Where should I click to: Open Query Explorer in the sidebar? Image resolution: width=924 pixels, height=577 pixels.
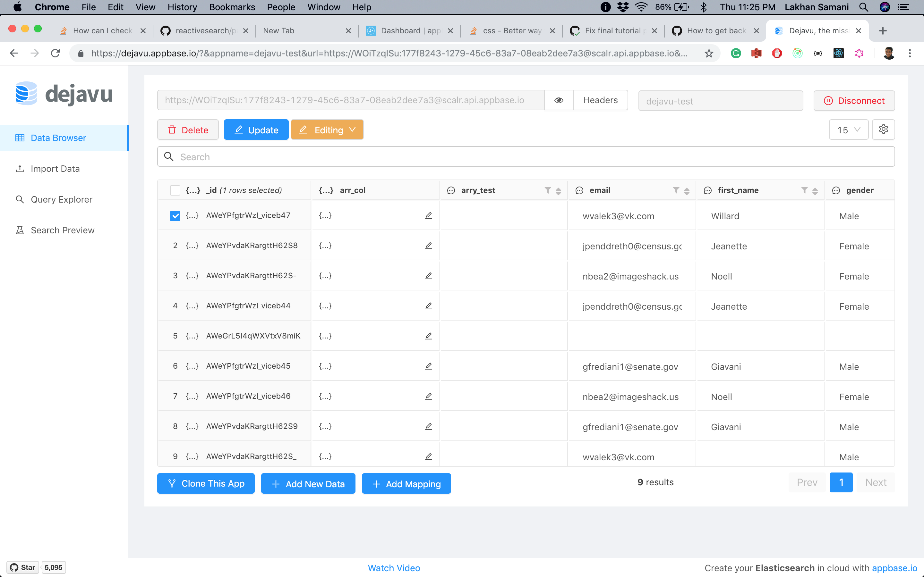[61, 199]
